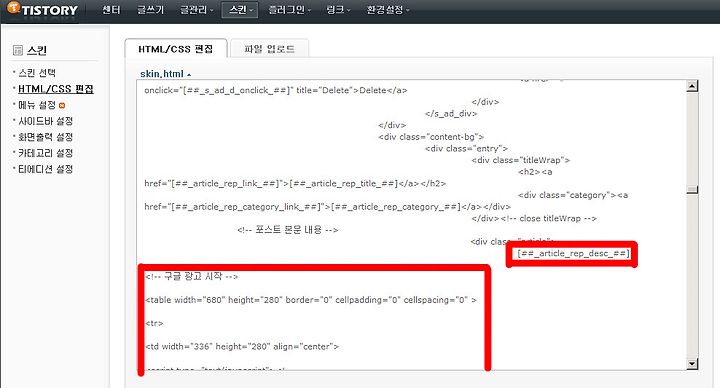Open the 센터 menu item
720x388 pixels.
click(111, 10)
